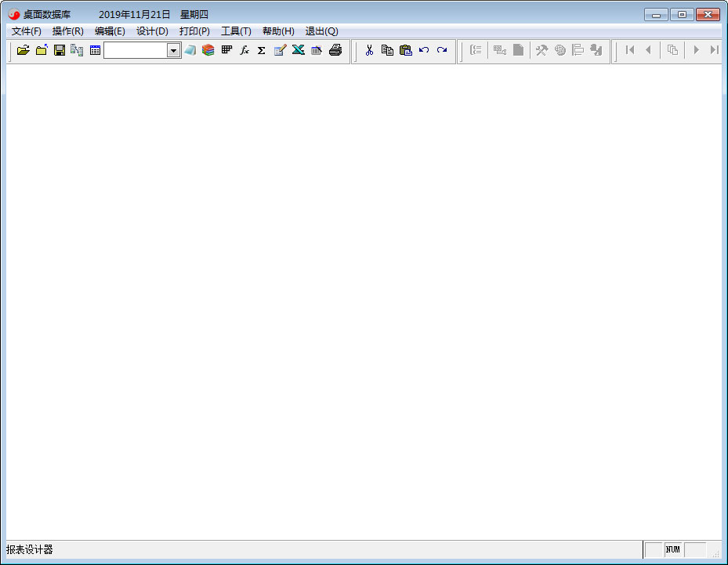Open the 工具(T) menu

236,31
